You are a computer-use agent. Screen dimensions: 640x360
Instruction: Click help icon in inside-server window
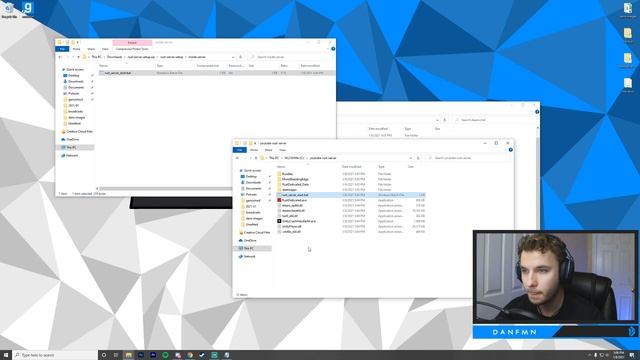click(333, 49)
